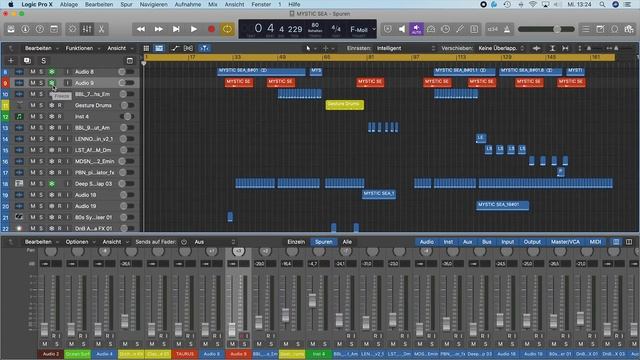Open the Quick Help question mark icon
This screenshot has width=640, height=360.
coord(40,29)
